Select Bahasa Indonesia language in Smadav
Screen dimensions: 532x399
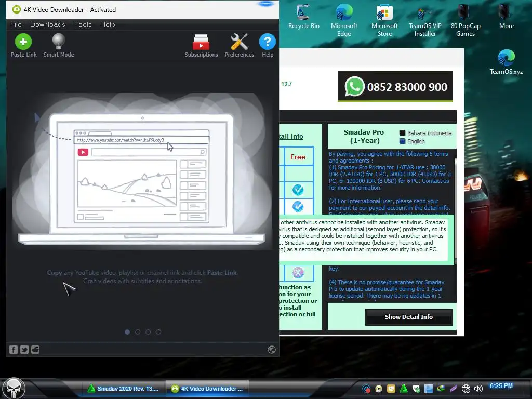pos(425,133)
